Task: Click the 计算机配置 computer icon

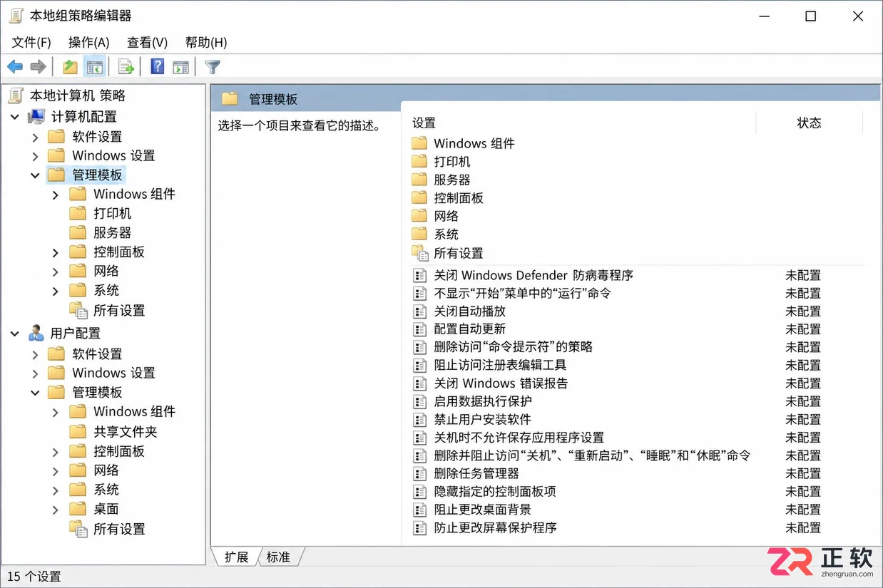Action: click(36, 116)
